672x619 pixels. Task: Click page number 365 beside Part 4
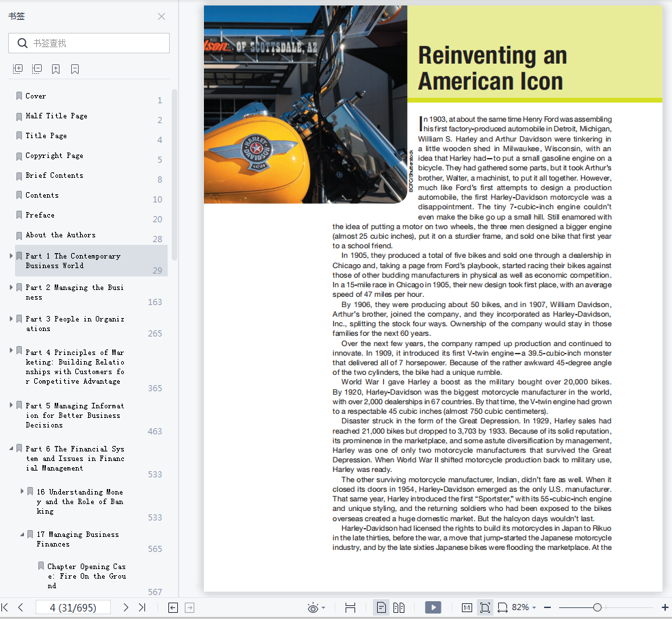pyautogui.click(x=155, y=388)
